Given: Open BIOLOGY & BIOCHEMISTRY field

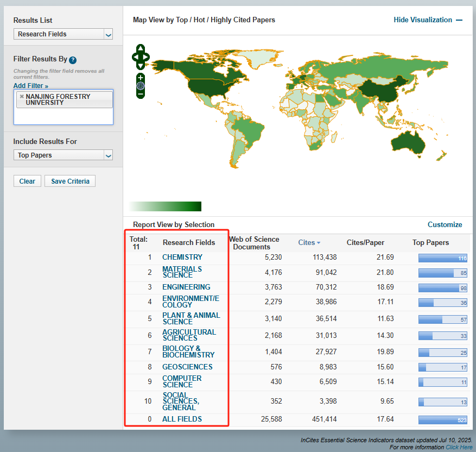Looking at the screenshot, I should point(188,351).
